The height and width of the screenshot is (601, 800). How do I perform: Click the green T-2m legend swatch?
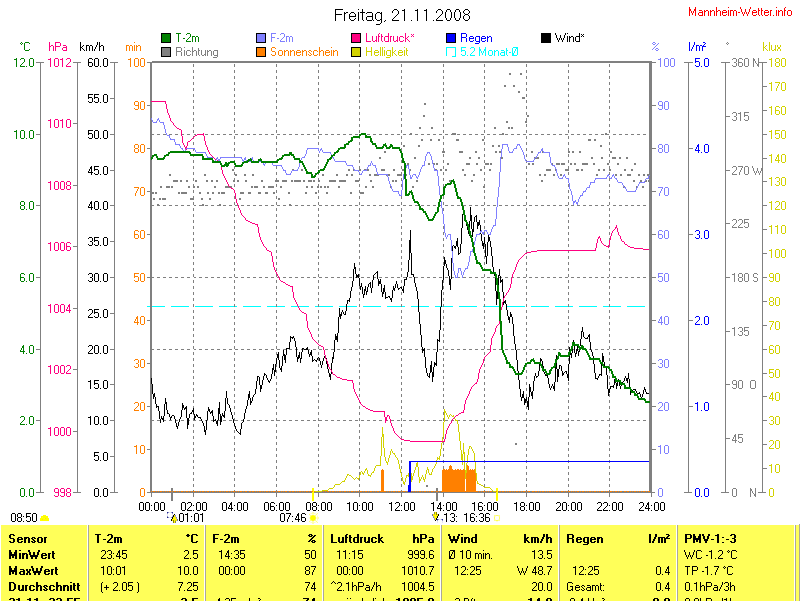point(166,38)
